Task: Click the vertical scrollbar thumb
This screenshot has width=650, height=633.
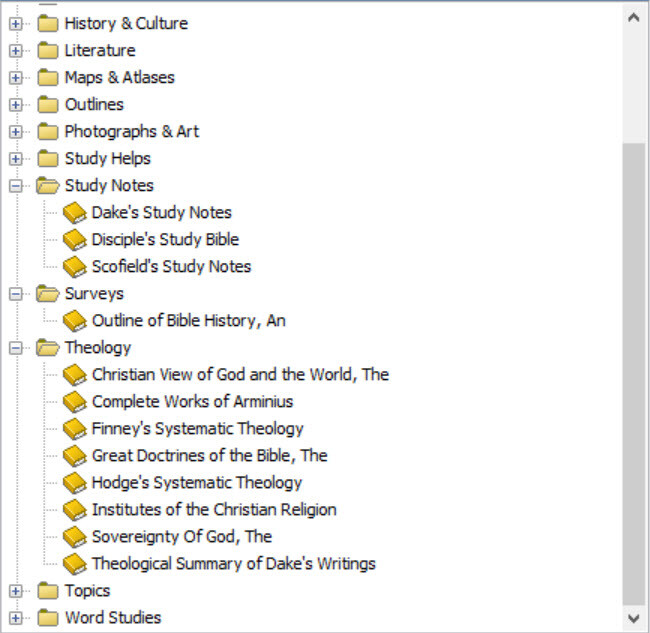Action: [x=634, y=374]
